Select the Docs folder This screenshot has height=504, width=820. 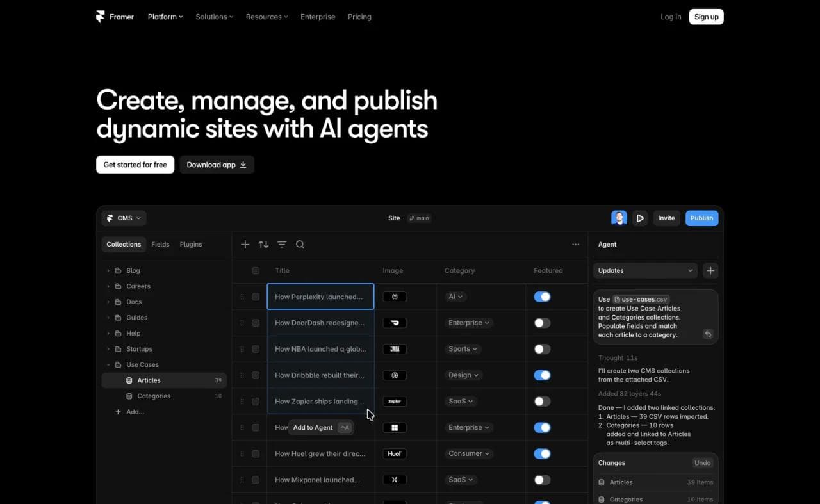[x=134, y=302]
